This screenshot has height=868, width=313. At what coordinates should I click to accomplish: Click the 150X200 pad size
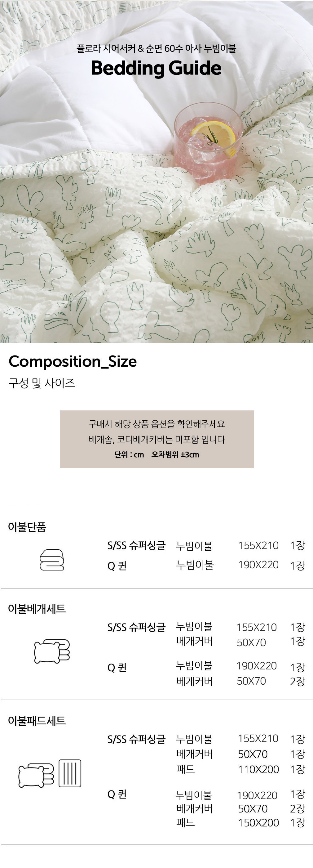(258, 822)
